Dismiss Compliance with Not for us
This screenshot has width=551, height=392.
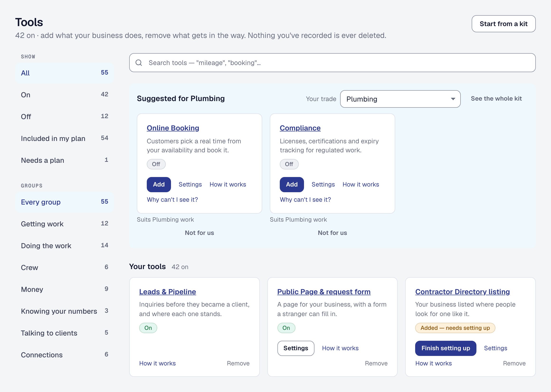pos(332,233)
